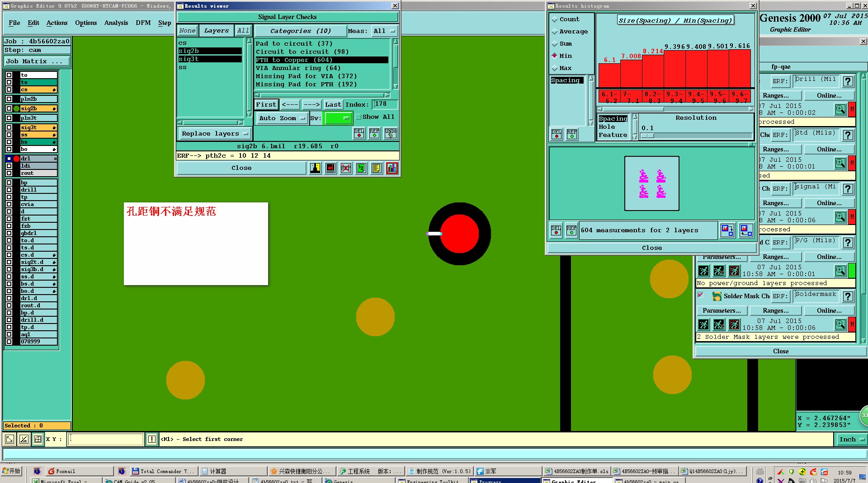Click the REF icon in Results viewer
The image size is (868, 483).
[x=374, y=133]
